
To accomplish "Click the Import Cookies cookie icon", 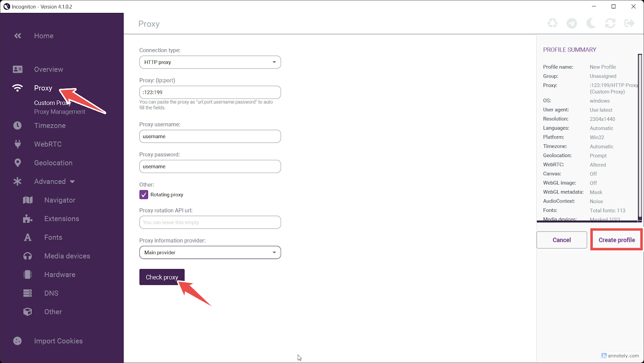I will [17, 341].
